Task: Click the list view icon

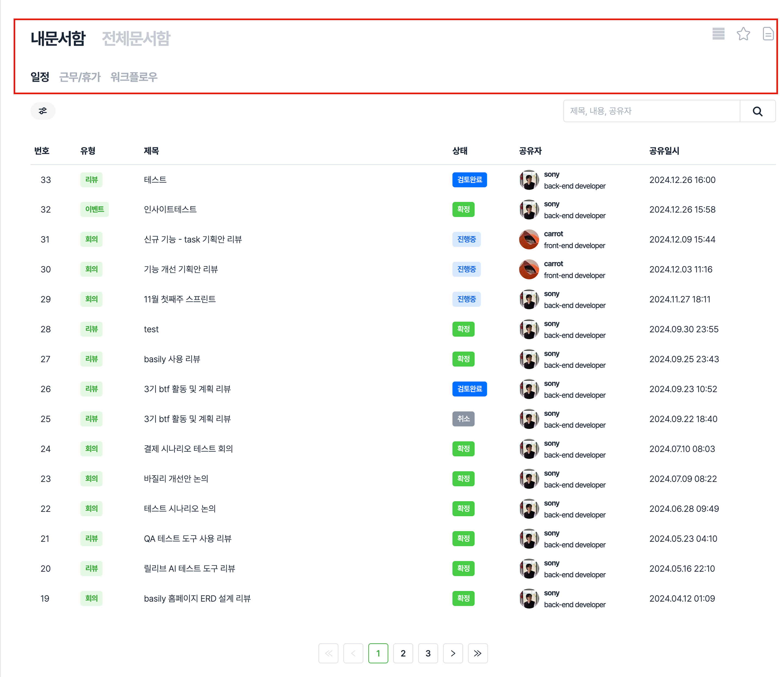Action: pos(718,34)
